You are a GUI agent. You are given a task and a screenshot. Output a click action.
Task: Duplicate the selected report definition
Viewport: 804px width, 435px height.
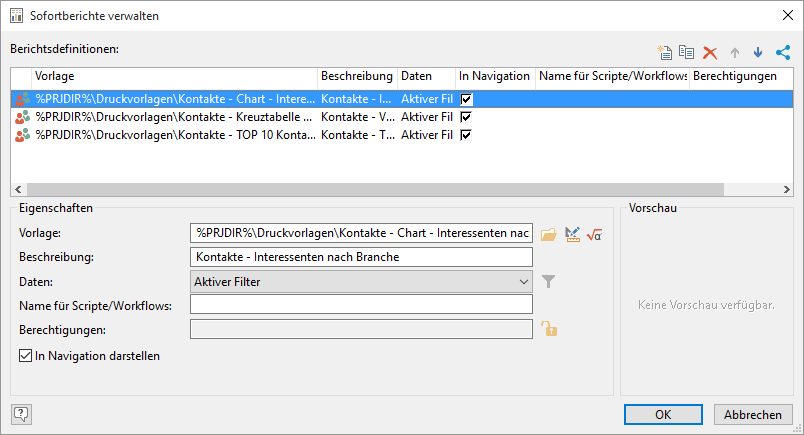(686, 53)
